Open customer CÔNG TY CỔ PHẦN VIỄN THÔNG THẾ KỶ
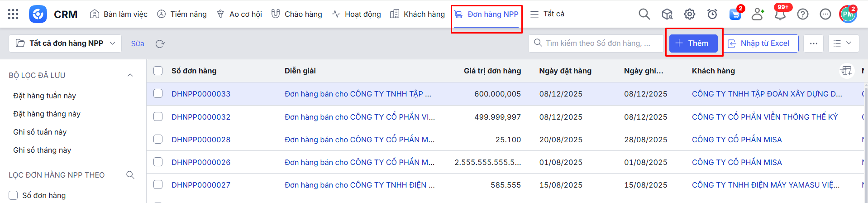 (765, 117)
